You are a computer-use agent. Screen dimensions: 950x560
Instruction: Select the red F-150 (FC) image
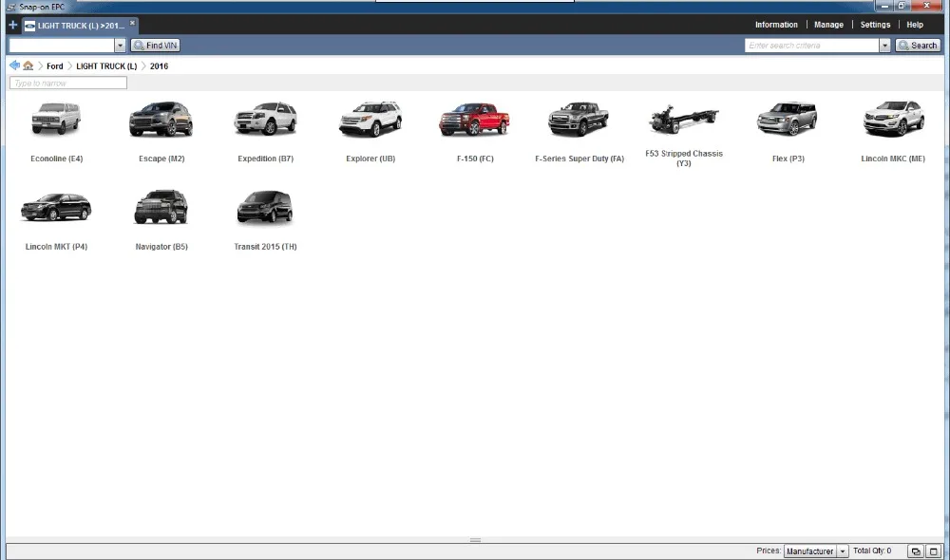point(474,119)
